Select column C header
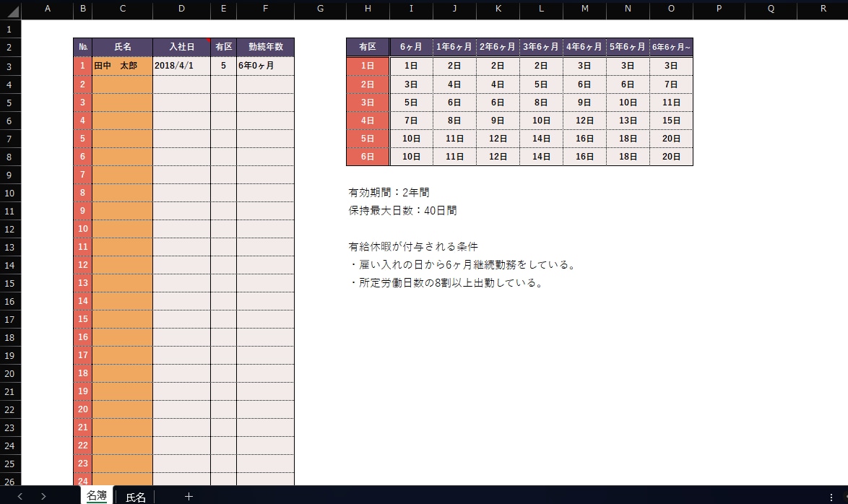 click(x=123, y=9)
